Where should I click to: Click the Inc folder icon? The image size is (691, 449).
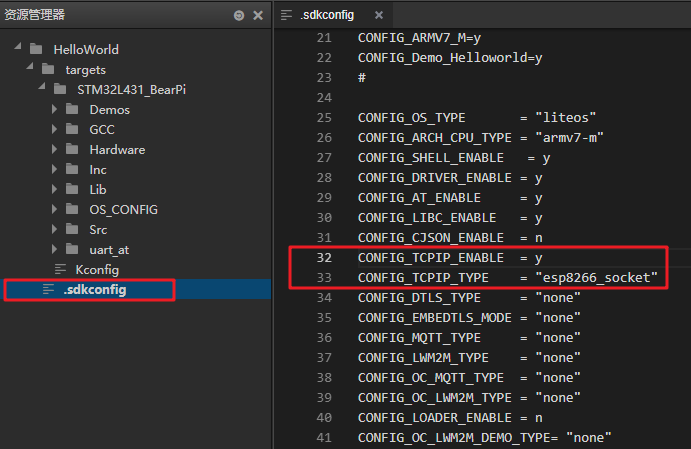pos(72,169)
